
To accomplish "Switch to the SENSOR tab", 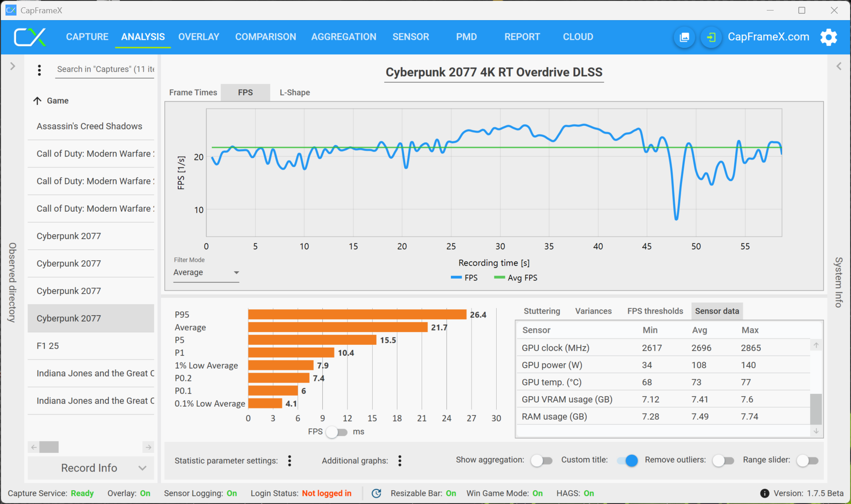I will click(x=411, y=37).
